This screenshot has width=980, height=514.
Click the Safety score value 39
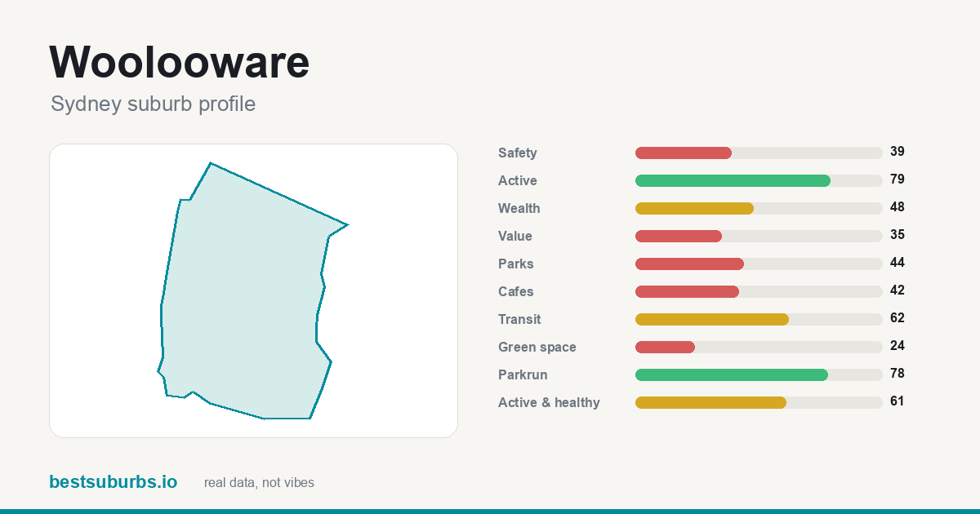click(x=898, y=152)
